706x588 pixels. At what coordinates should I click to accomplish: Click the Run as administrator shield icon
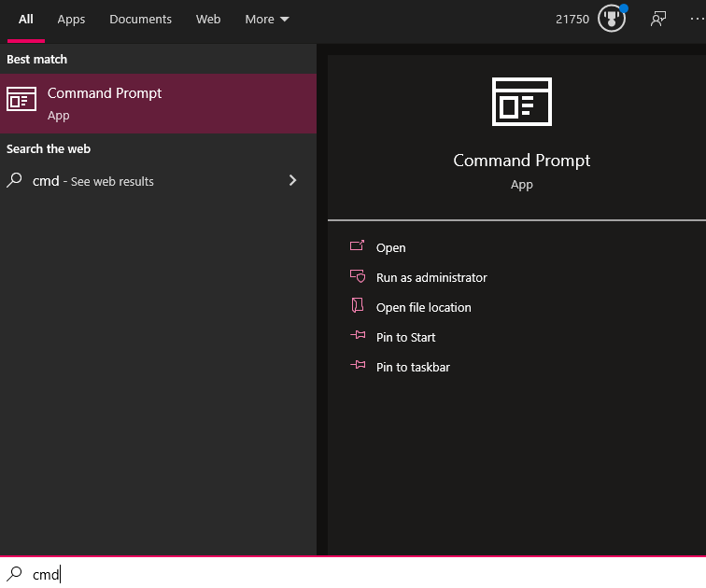click(x=358, y=275)
